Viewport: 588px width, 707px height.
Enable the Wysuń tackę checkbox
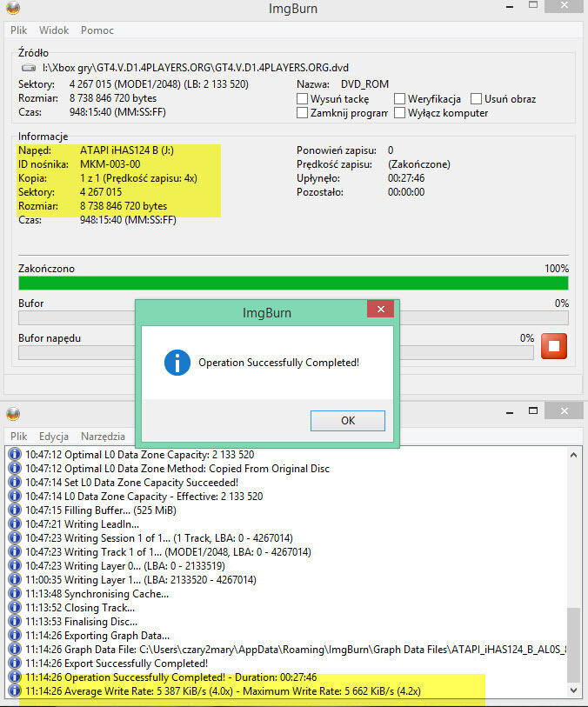[x=302, y=99]
